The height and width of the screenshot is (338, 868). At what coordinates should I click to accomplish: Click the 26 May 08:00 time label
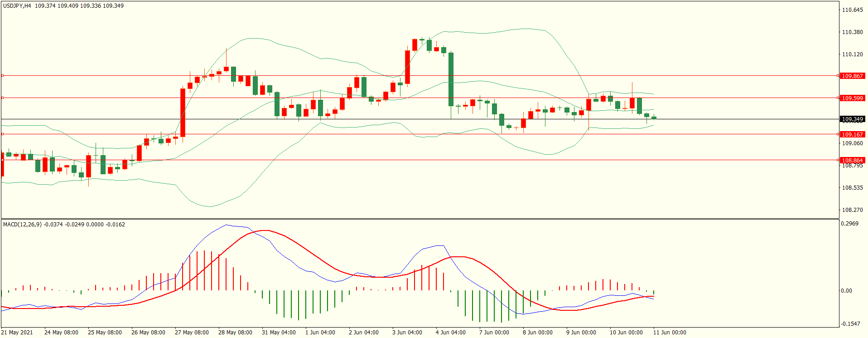click(148, 333)
